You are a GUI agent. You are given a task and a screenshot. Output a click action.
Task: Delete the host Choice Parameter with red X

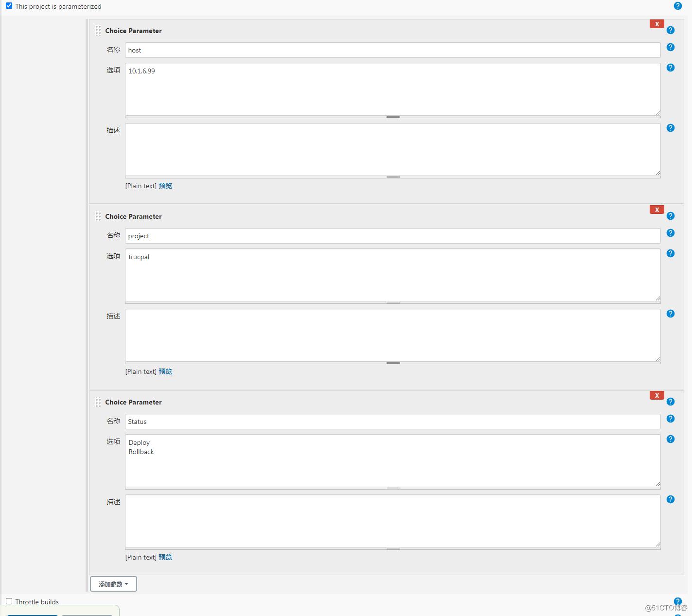(657, 24)
